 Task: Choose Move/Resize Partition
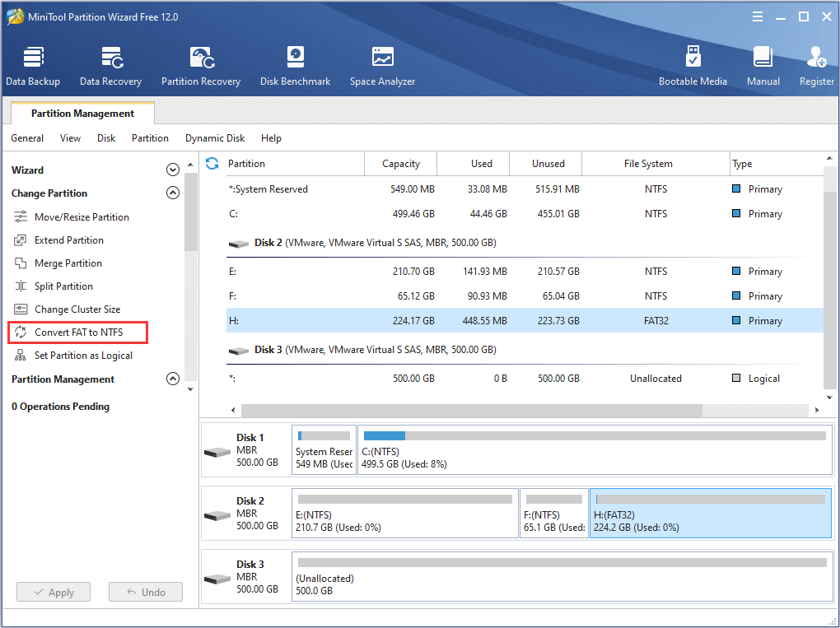[72, 216]
